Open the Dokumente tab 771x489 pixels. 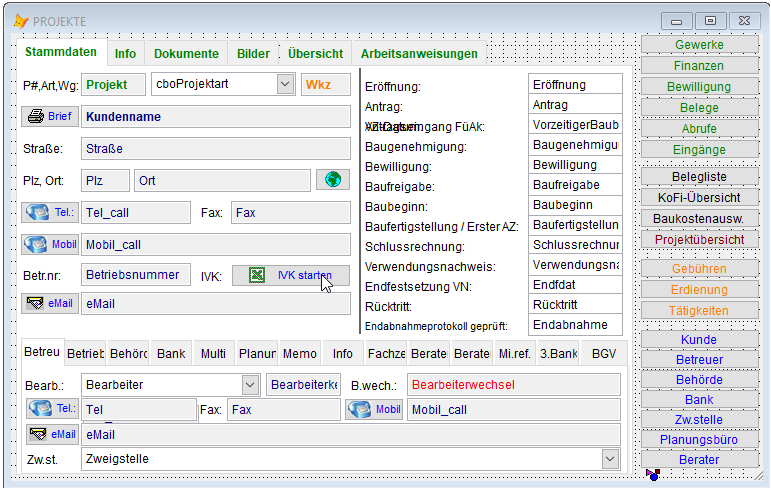pyautogui.click(x=186, y=54)
